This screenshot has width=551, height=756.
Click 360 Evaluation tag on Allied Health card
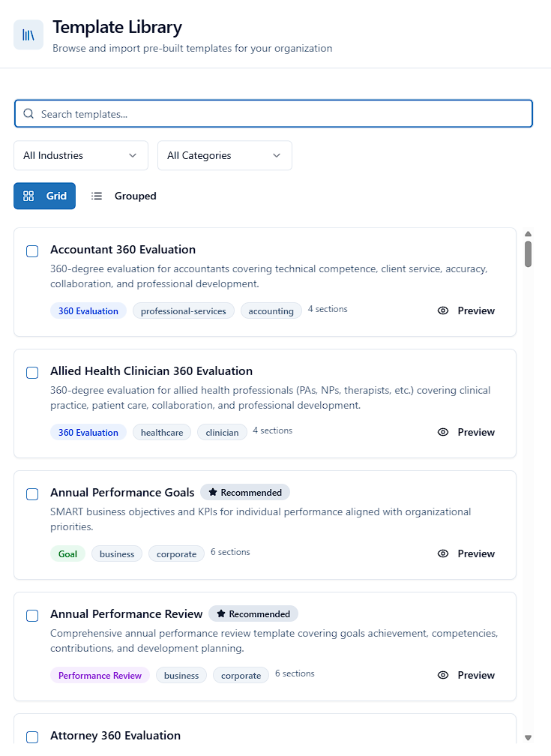[88, 433]
